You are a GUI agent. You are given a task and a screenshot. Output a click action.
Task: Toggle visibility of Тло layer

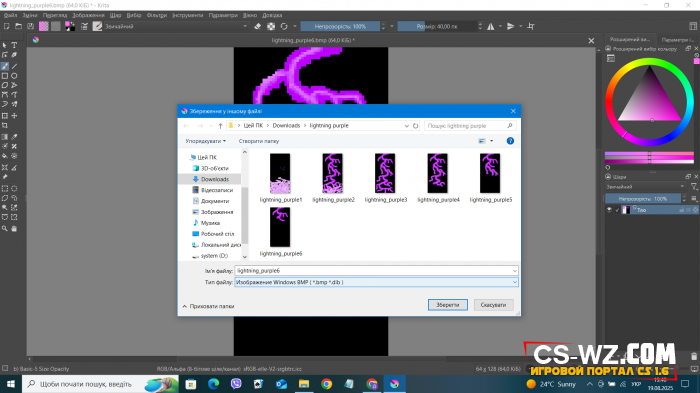point(609,210)
